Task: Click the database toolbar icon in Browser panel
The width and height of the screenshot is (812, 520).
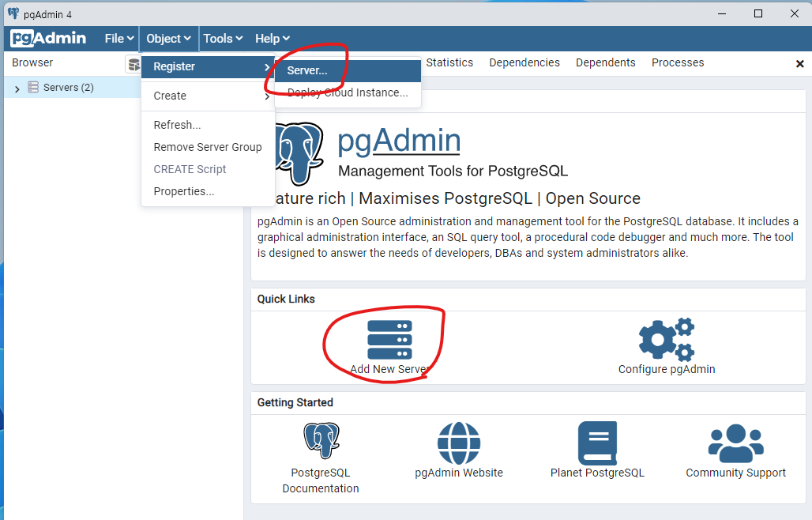Action: (133, 65)
